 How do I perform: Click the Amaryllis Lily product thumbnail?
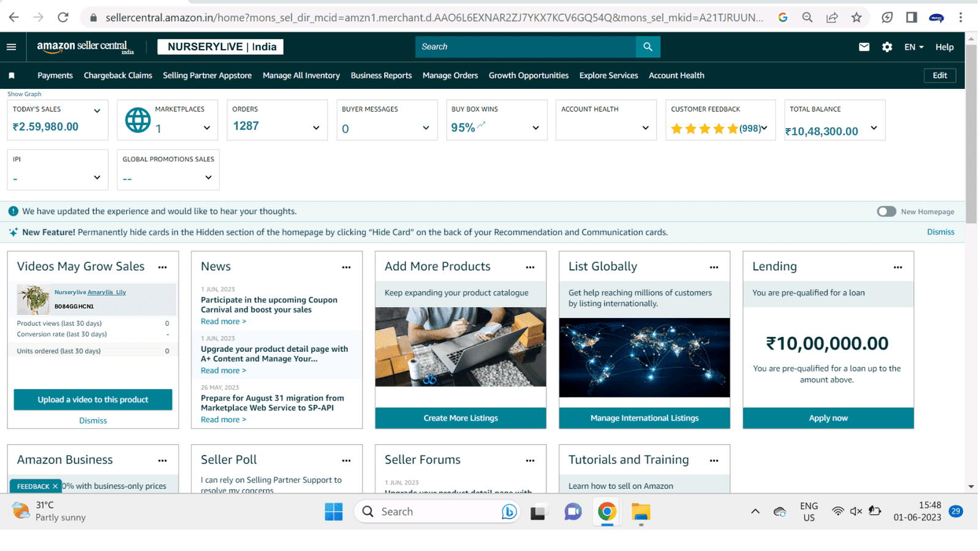33,300
